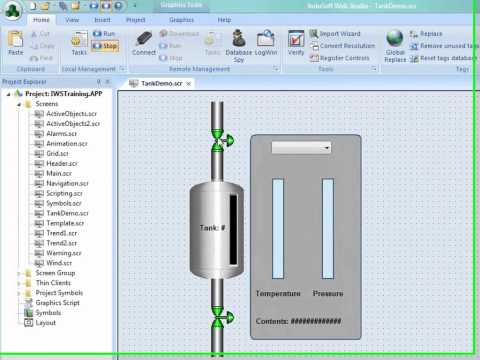The image size is (480, 360).
Task: Click the Global Replace globe icon
Action: click(395, 39)
